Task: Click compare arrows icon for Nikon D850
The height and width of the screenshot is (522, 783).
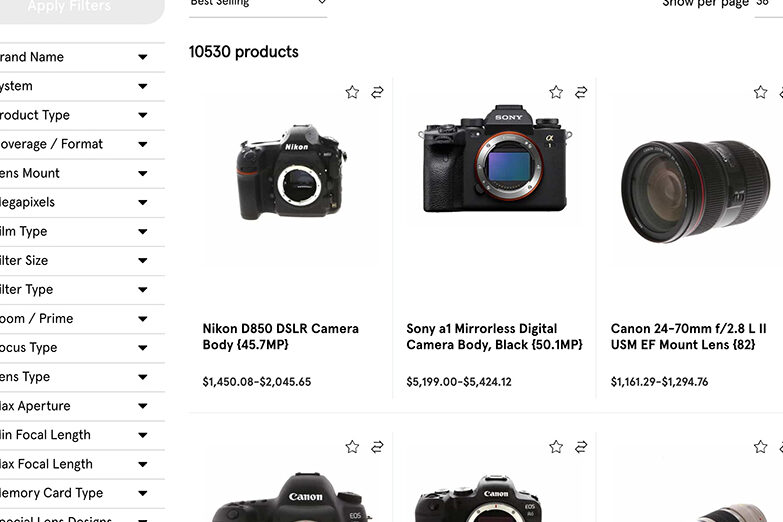Action: tap(377, 92)
